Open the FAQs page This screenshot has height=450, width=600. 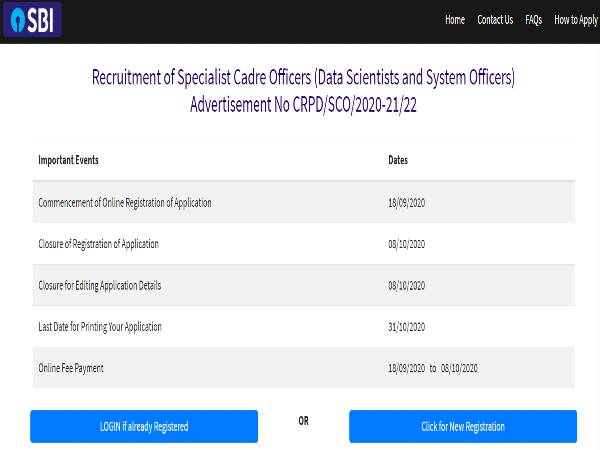pos(534,20)
